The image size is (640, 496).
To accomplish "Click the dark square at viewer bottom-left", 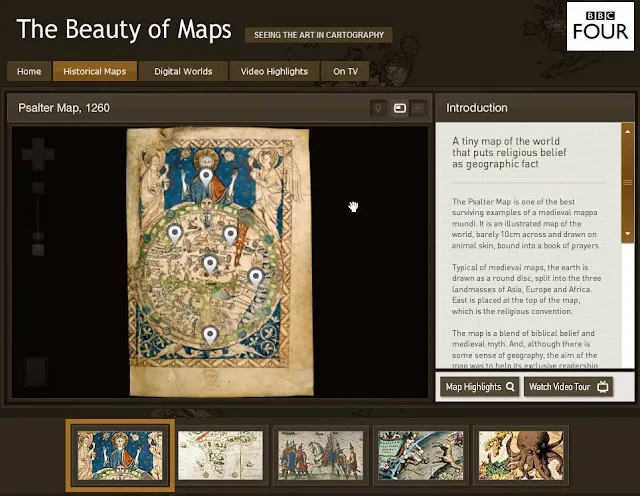I will (36, 371).
